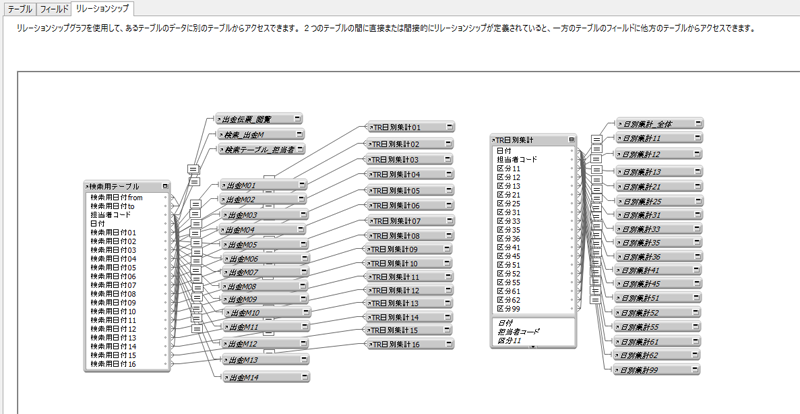This screenshot has height=414, width=800.
Task: Click the arrow icon beside TR日別集計04
Action: click(x=370, y=175)
